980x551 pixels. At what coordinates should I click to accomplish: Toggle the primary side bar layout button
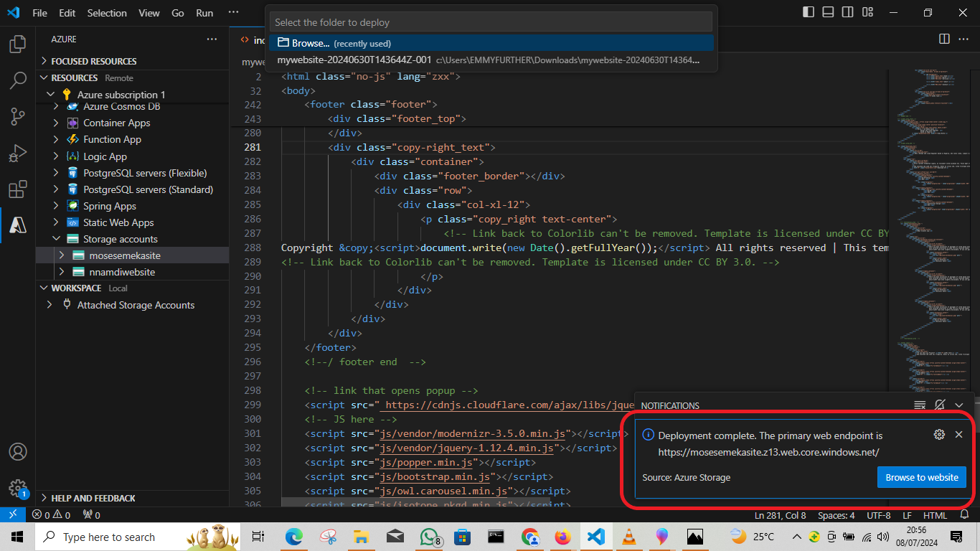[809, 12]
